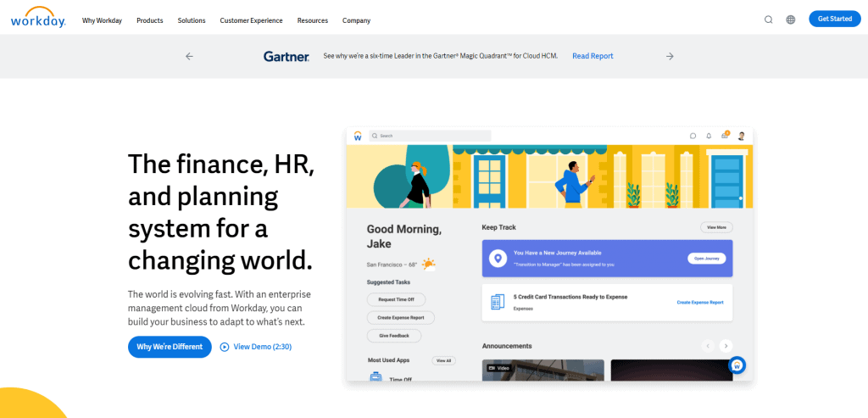Screen dimensions: 868x418
Task: Open the Products menu
Action: tap(150, 20)
